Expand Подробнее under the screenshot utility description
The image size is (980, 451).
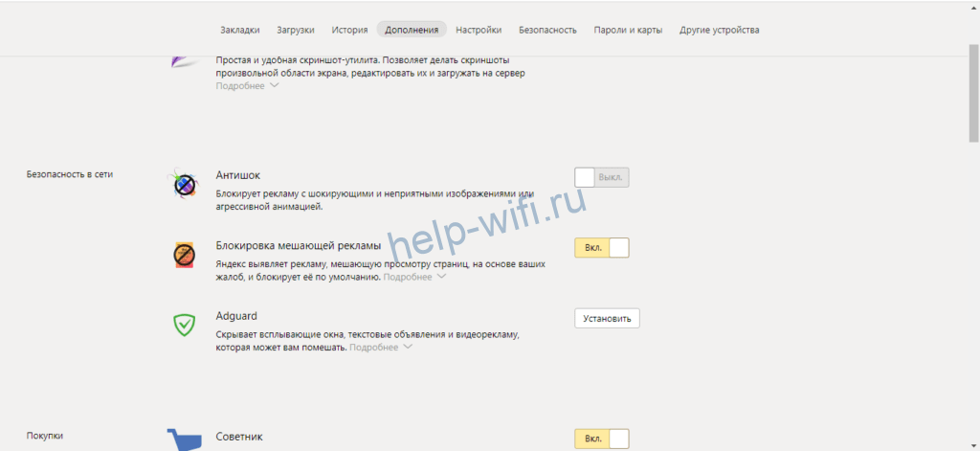pos(247,86)
